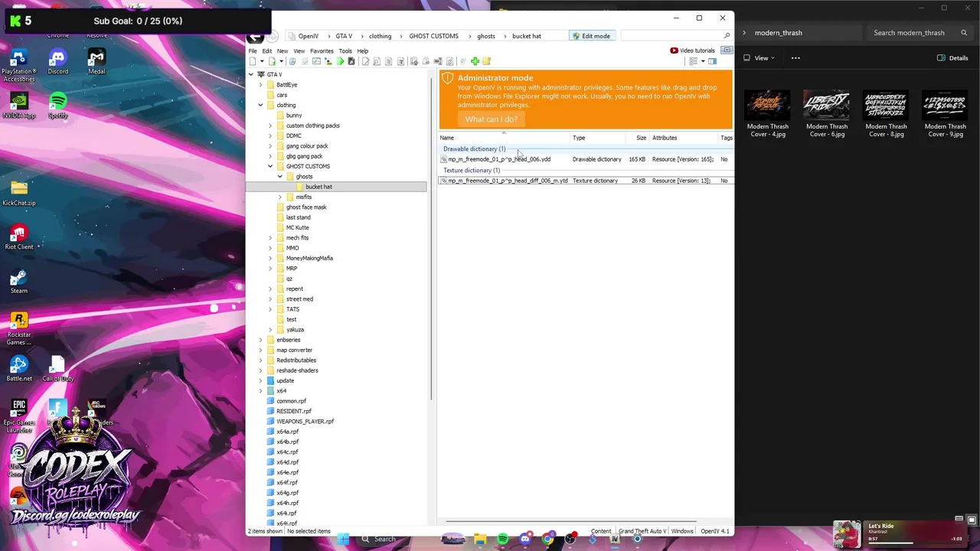Click clothing in the breadcrumb path
This screenshot has width=980, height=551.
[380, 36]
